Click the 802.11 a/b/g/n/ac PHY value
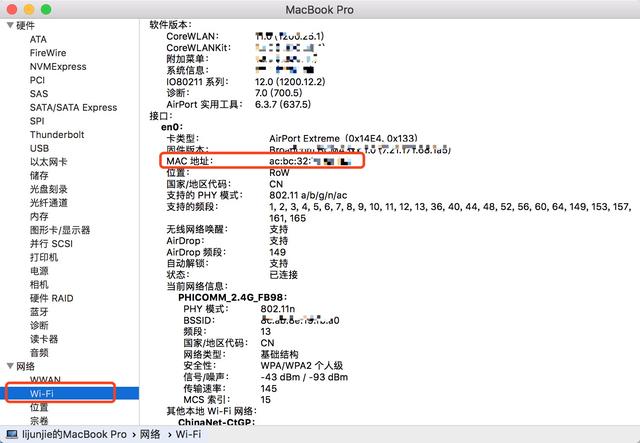 (308, 195)
